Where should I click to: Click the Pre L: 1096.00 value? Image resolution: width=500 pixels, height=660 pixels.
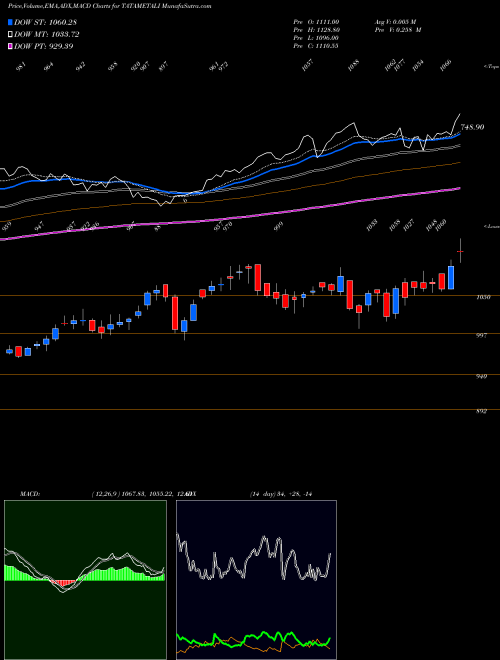point(316,38)
